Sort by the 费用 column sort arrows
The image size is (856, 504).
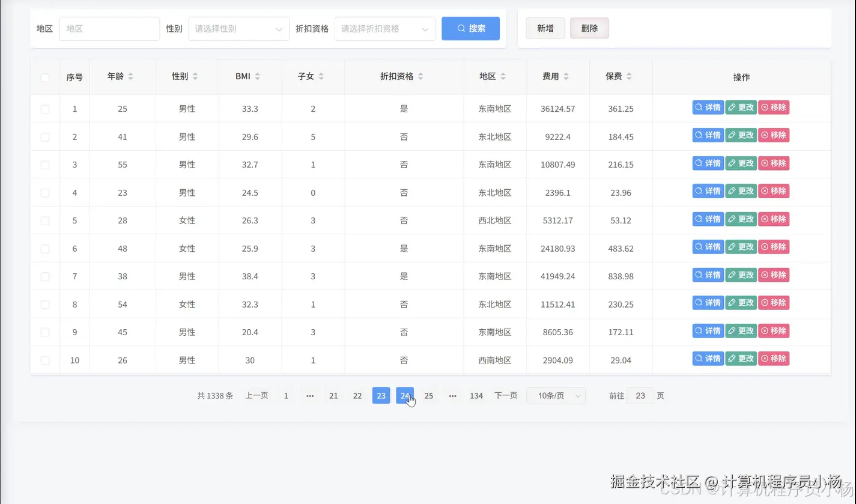(x=566, y=77)
